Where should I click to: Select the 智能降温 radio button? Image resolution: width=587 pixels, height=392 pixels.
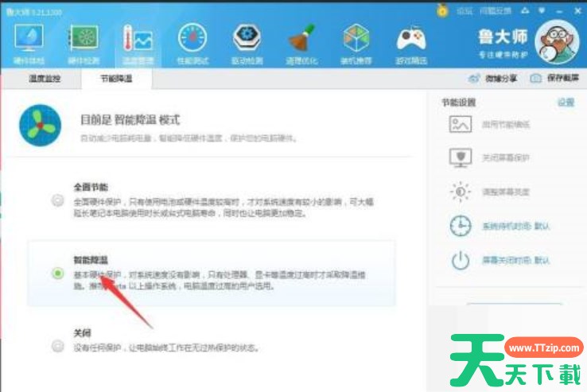(57, 274)
